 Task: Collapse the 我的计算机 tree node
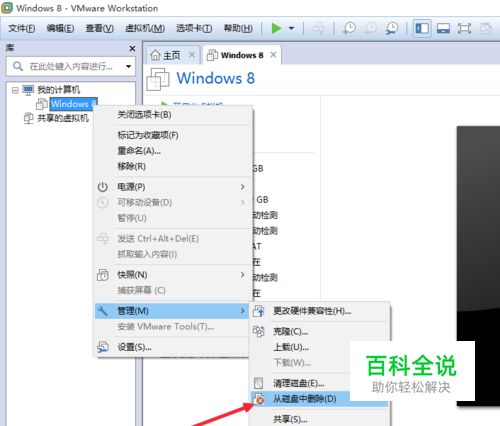(x=15, y=90)
